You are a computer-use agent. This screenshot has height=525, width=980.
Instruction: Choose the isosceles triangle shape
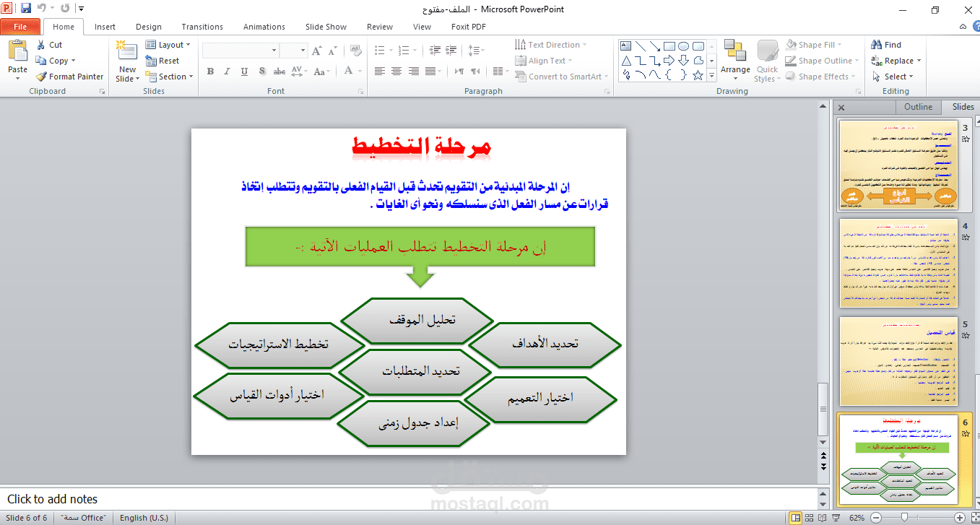click(x=626, y=60)
